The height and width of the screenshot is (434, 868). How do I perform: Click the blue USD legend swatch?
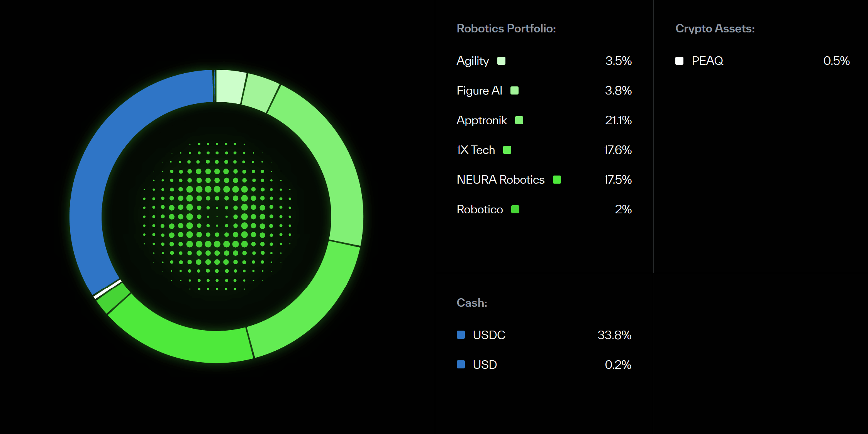coord(461,365)
